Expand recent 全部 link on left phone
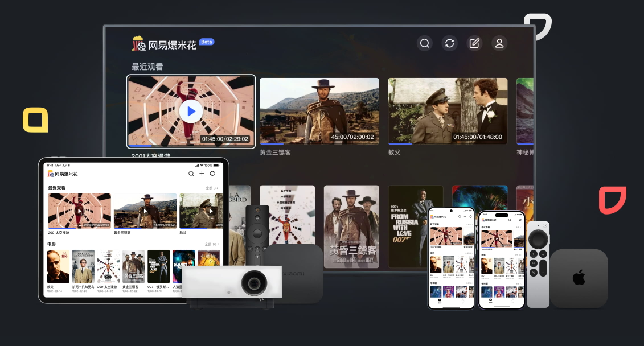The width and height of the screenshot is (644, 346). click(x=469, y=225)
